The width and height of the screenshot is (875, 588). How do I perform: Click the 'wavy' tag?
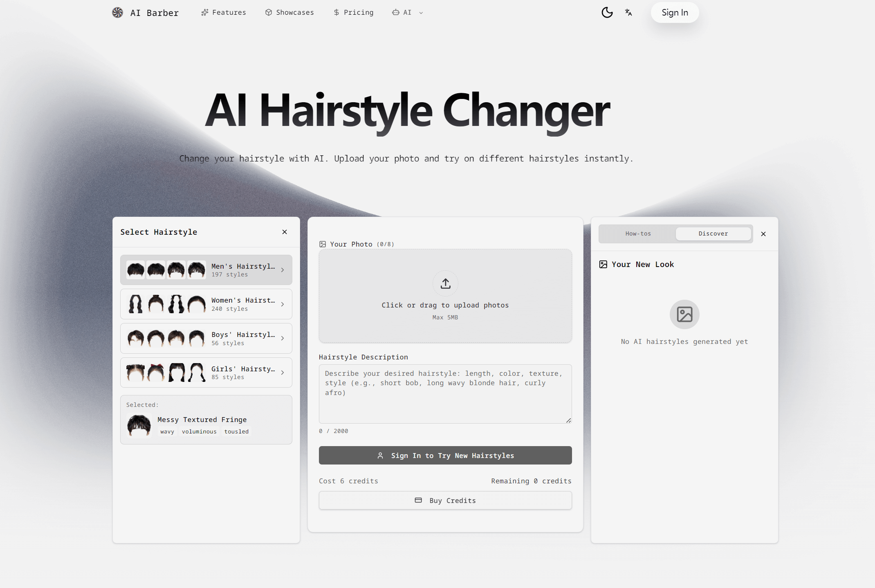[167, 432]
